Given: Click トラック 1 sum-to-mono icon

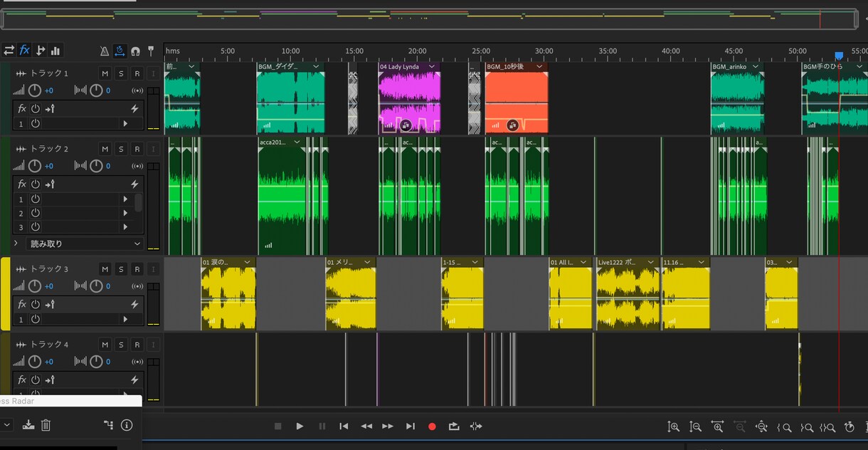Looking at the screenshot, I should pos(137,90).
